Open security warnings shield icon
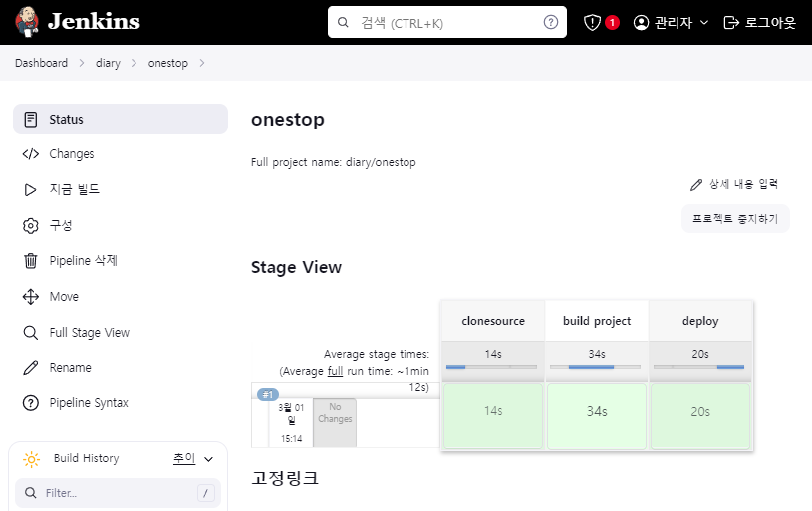 coord(592,22)
